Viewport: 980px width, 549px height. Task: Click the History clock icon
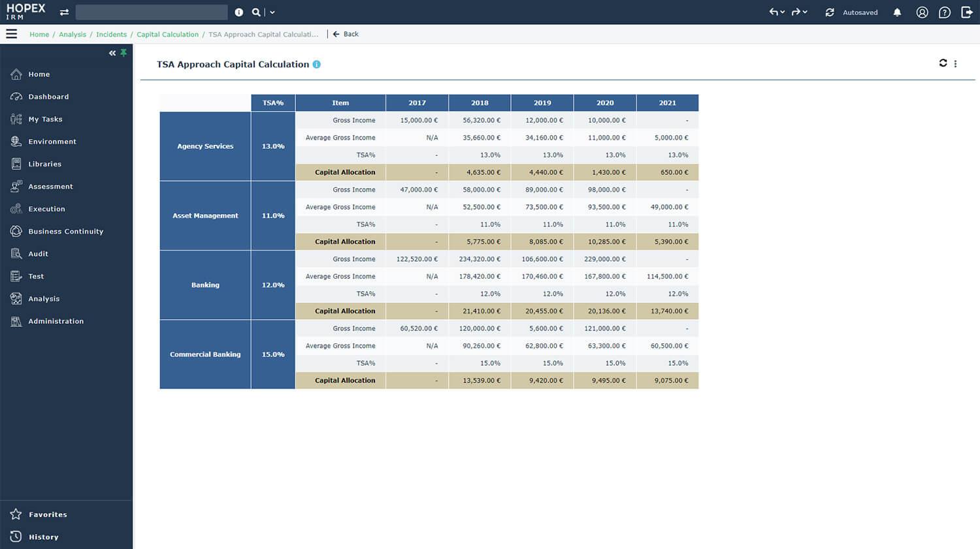[16, 537]
